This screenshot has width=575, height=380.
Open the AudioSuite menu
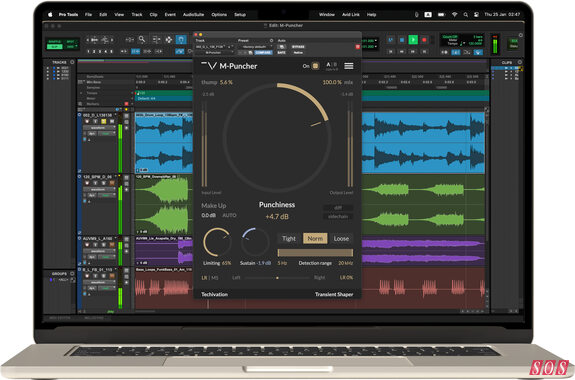(x=193, y=15)
